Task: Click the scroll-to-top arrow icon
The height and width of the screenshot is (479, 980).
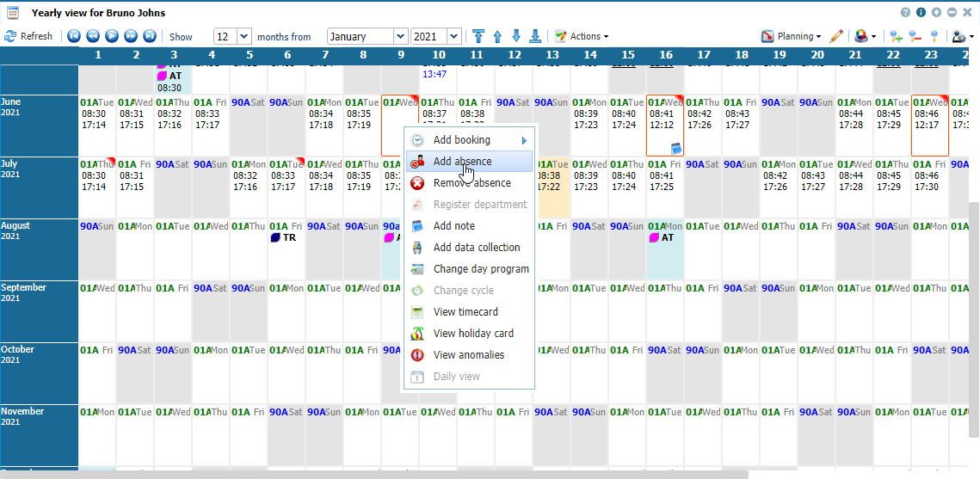Action: [478, 36]
